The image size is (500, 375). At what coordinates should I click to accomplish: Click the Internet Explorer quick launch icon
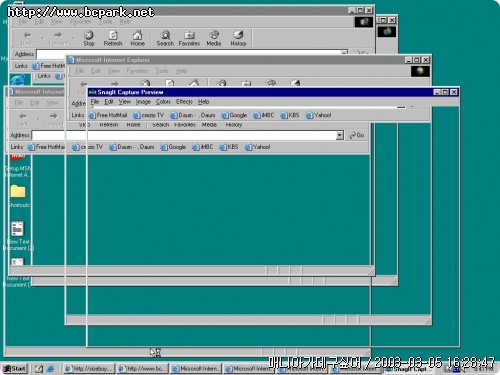(x=50, y=369)
